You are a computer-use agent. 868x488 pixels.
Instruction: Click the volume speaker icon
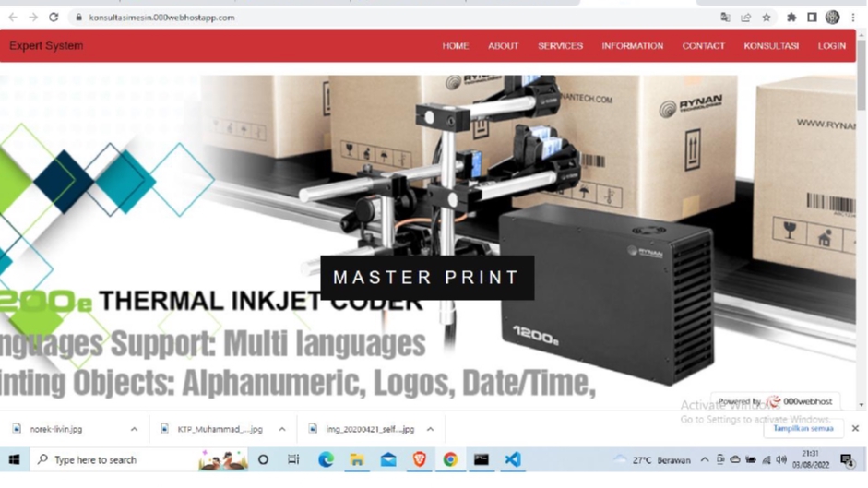click(781, 460)
